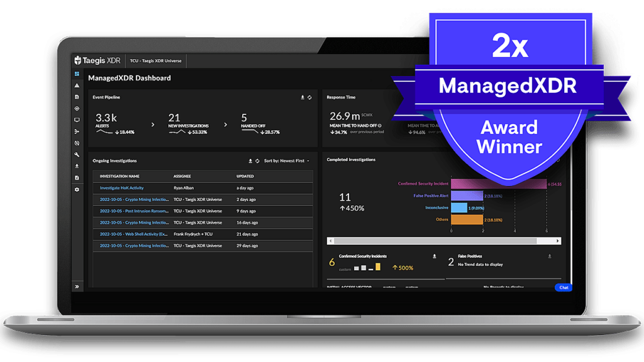This screenshot has width=644, height=362.
Task: Open the Investigations document icon in sidebar
Action: point(77,97)
